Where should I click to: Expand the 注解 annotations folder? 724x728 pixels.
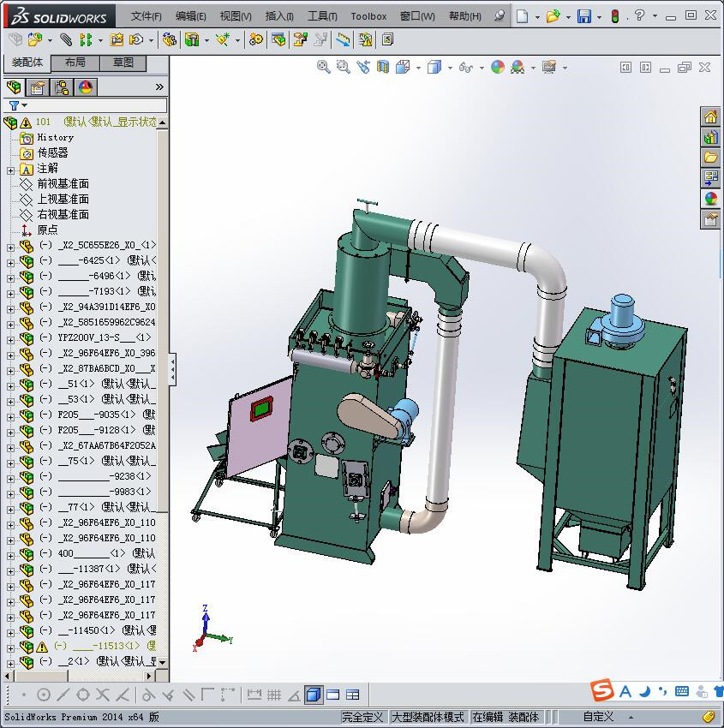tap(11, 169)
